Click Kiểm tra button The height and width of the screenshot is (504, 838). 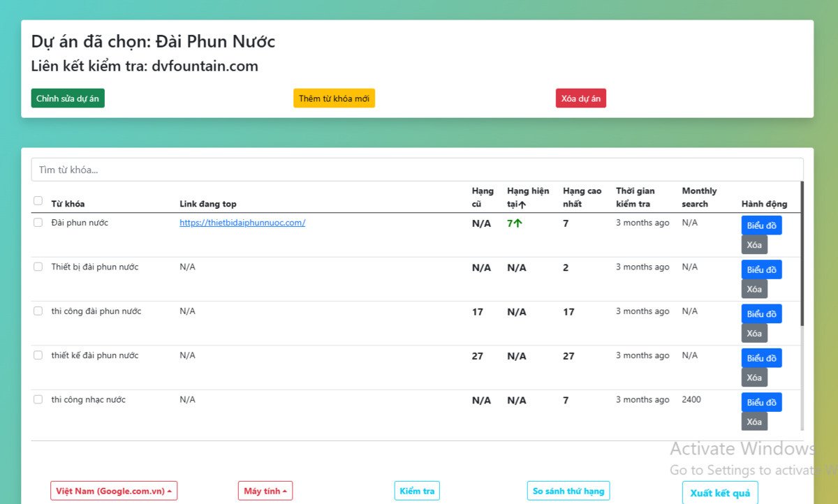click(417, 491)
